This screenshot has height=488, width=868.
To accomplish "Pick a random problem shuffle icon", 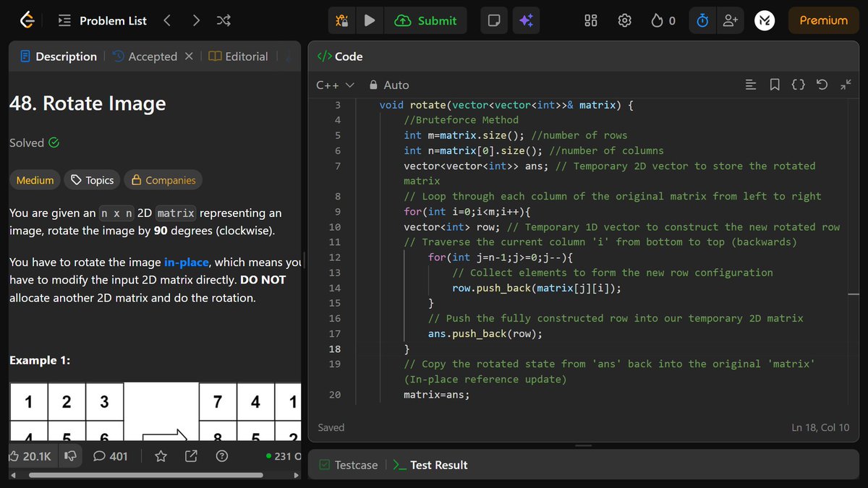I will click(x=224, y=21).
